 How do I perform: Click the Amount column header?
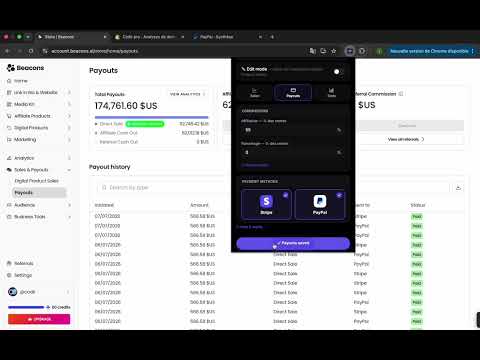coord(199,205)
